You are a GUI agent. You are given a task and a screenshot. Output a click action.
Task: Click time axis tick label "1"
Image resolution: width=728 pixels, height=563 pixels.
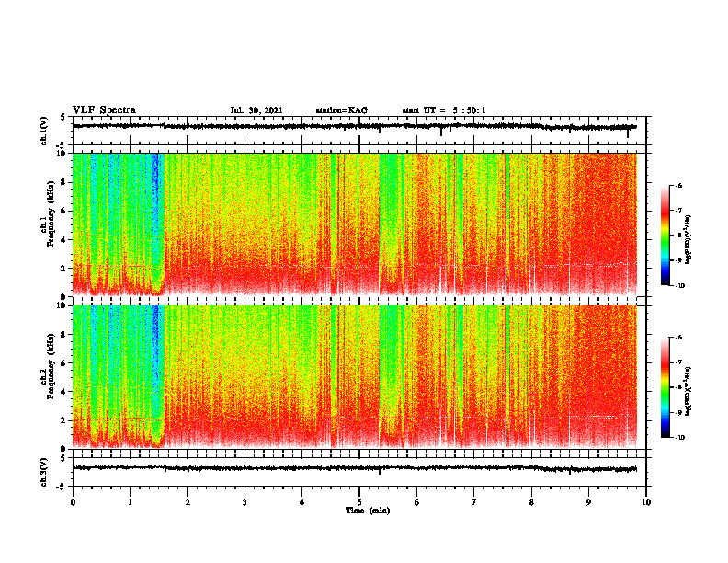coord(130,502)
